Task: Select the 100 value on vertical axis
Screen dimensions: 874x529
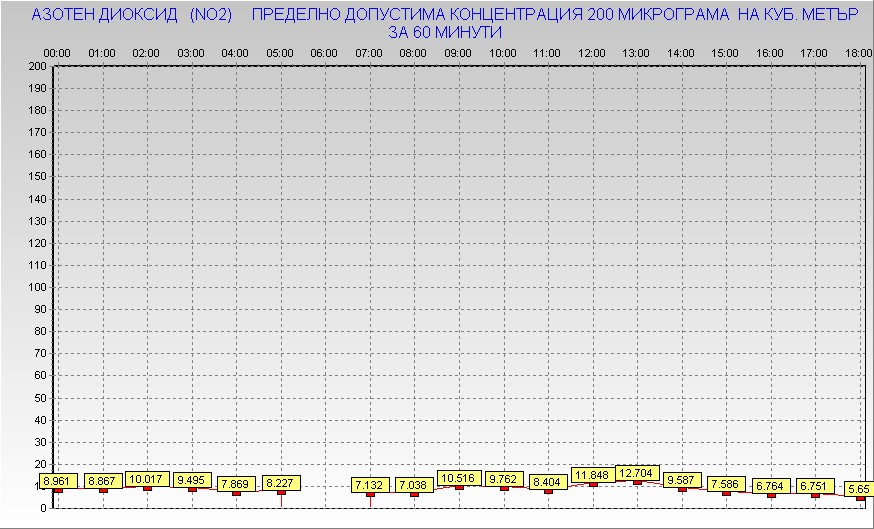Action: (x=37, y=287)
